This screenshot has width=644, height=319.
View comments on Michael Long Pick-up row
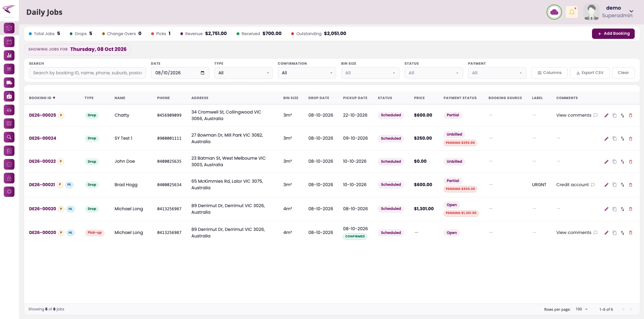click(x=577, y=233)
